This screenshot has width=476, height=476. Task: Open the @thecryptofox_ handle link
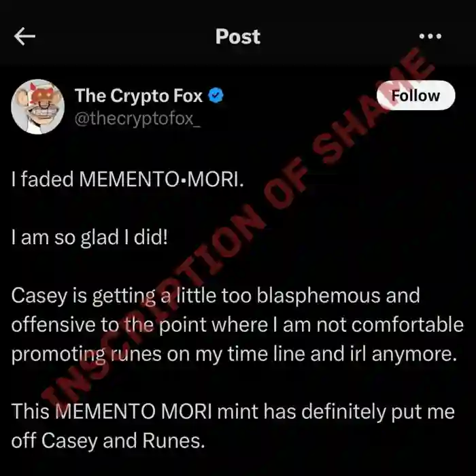pos(137,119)
